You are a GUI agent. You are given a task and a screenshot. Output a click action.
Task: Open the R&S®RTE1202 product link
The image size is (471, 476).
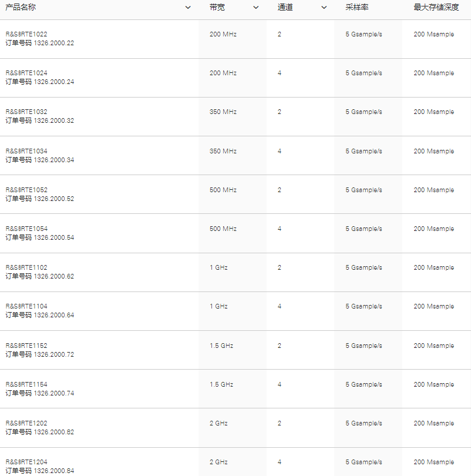[26, 423]
